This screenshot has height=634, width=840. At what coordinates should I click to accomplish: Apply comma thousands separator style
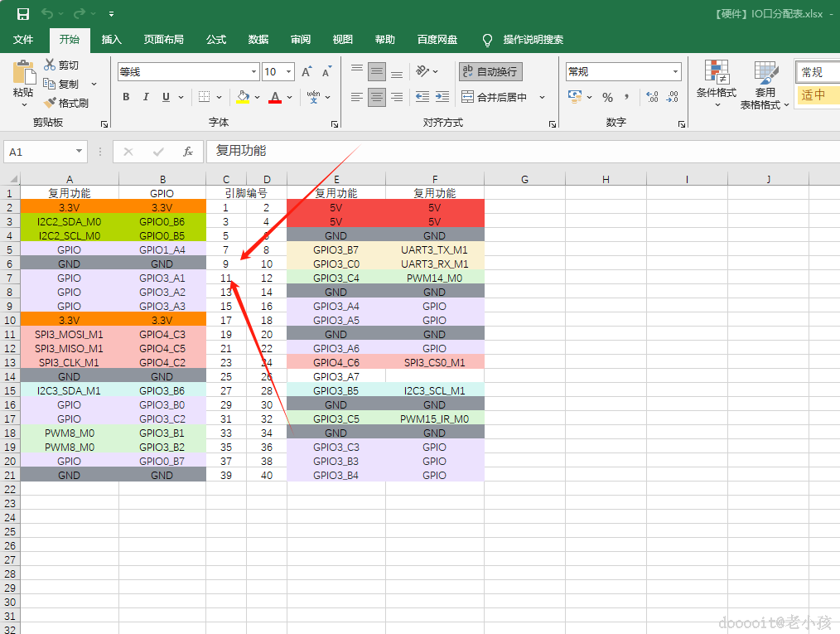tap(627, 97)
